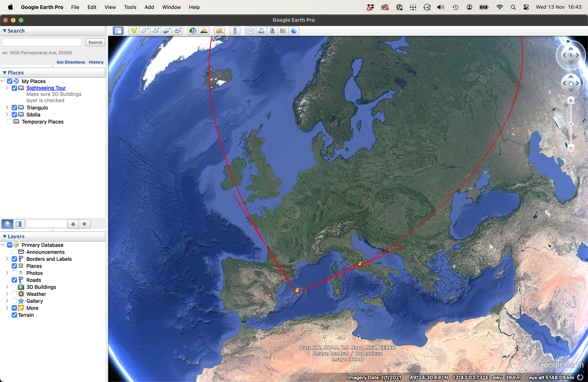The height and width of the screenshot is (382, 588).
Task: Add an image overlay from the toolbar
Action: tap(167, 31)
